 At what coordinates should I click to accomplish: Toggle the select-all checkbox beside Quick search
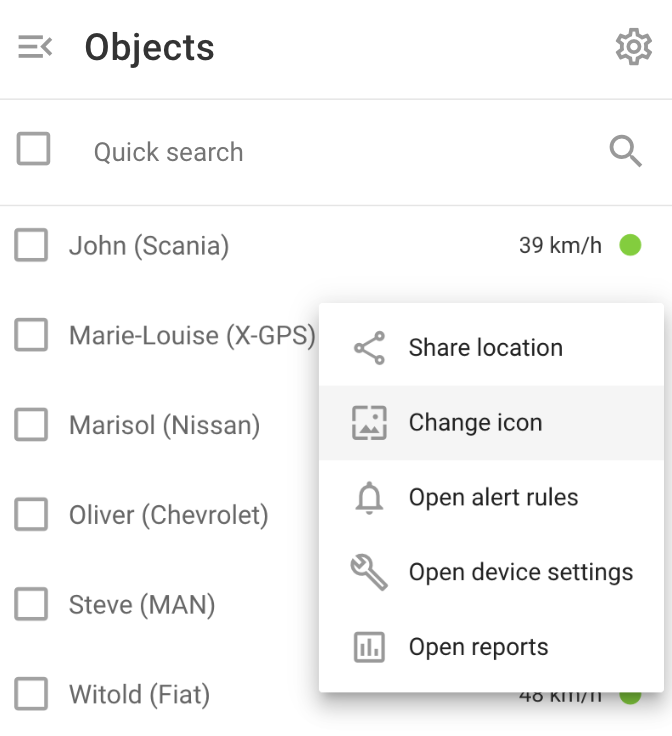pos(34,151)
